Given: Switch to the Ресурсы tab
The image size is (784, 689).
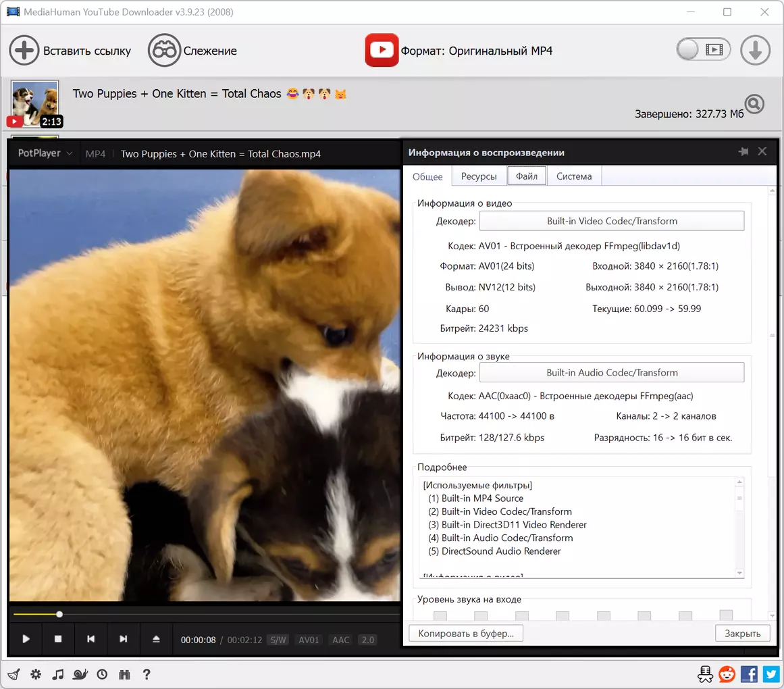Looking at the screenshot, I should 479,176.
